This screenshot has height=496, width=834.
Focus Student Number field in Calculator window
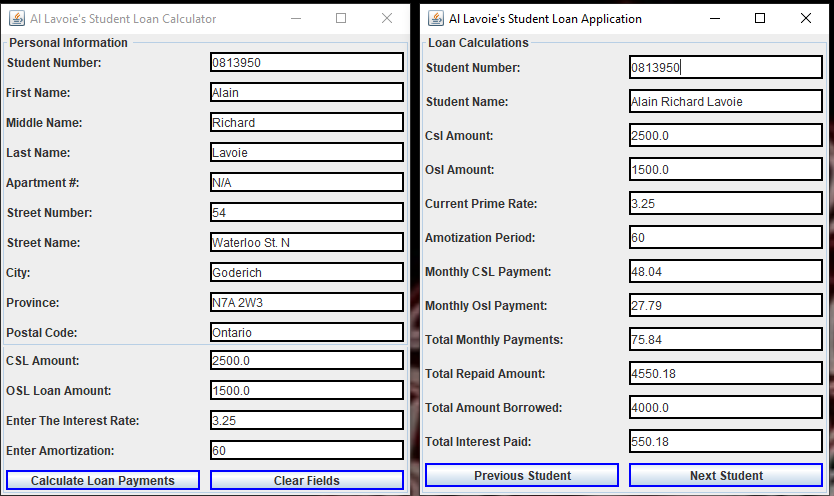(x=307, y=62)
